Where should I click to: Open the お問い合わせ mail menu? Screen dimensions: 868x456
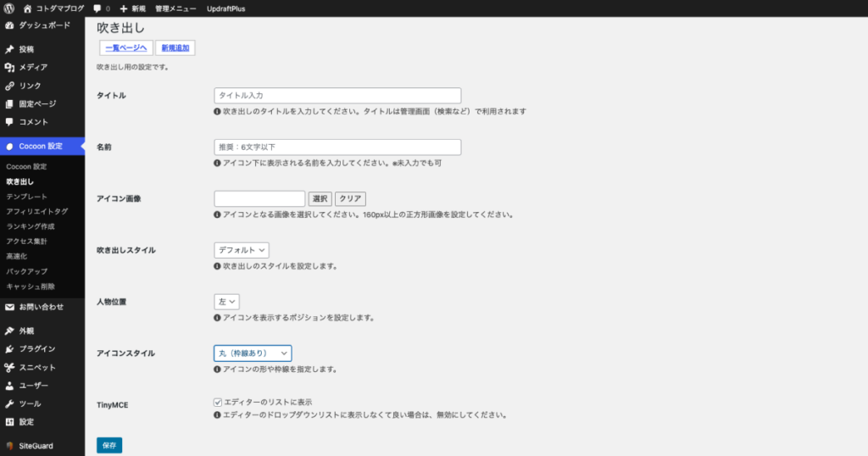pos(41,307)
